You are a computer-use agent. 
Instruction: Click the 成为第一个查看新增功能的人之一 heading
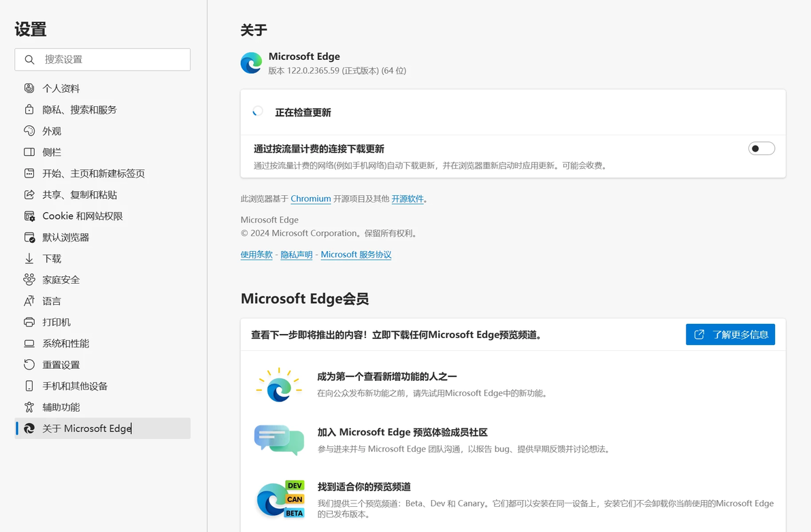pyautogui.click(x=387, y=376)
